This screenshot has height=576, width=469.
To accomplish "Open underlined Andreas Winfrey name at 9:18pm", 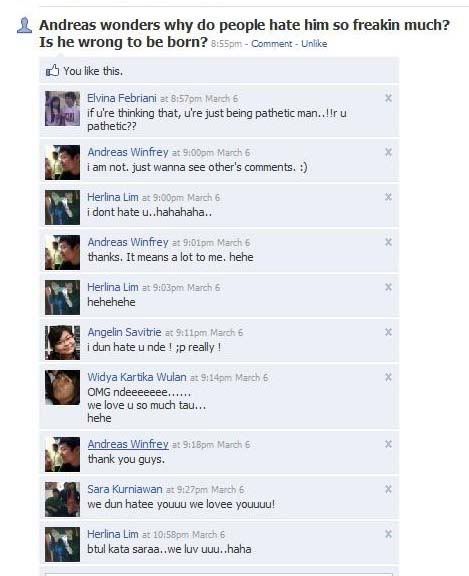I will 128,444.
